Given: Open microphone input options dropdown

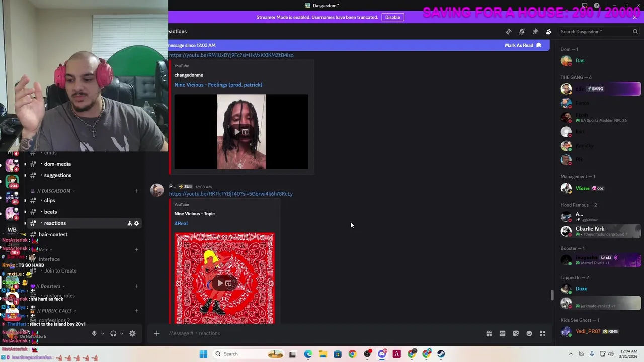Looking at the screenshot, I should pos(102,333).
